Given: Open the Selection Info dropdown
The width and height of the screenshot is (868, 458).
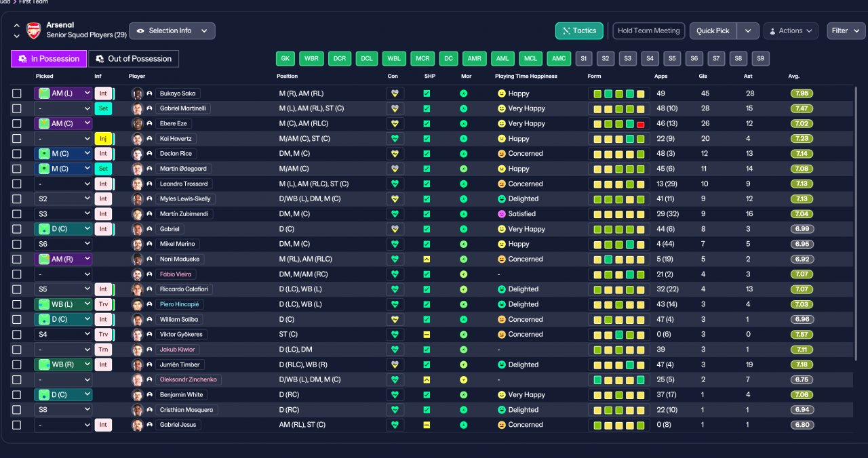Looking at the screenshot, I should 172,30.
